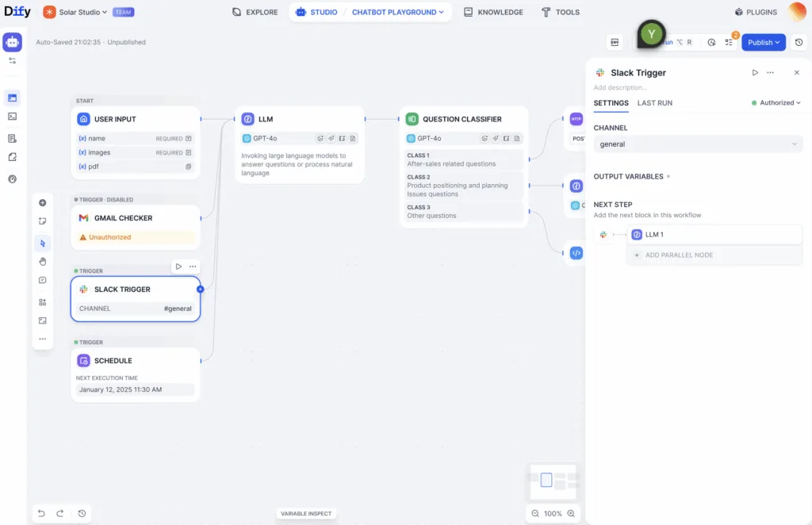The image size is (812, 525).
Task: Run the Slack Trigger node from panel header
Action: click(755, 72)
